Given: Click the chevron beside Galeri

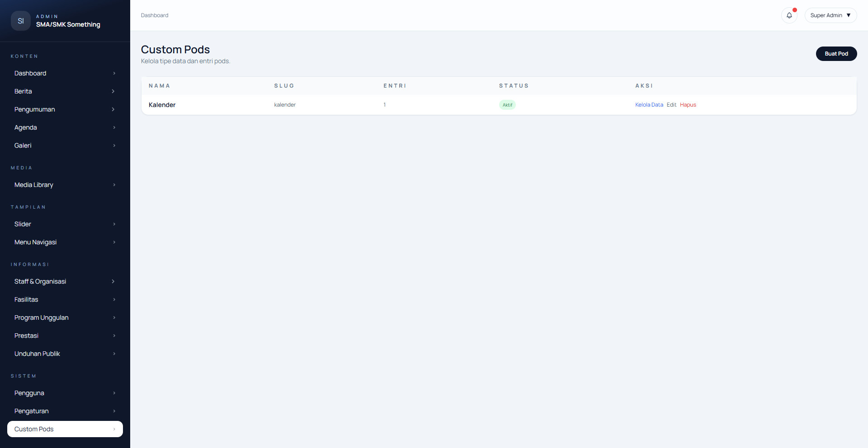Looking at the screenshot, I should (x=114, y=145).
